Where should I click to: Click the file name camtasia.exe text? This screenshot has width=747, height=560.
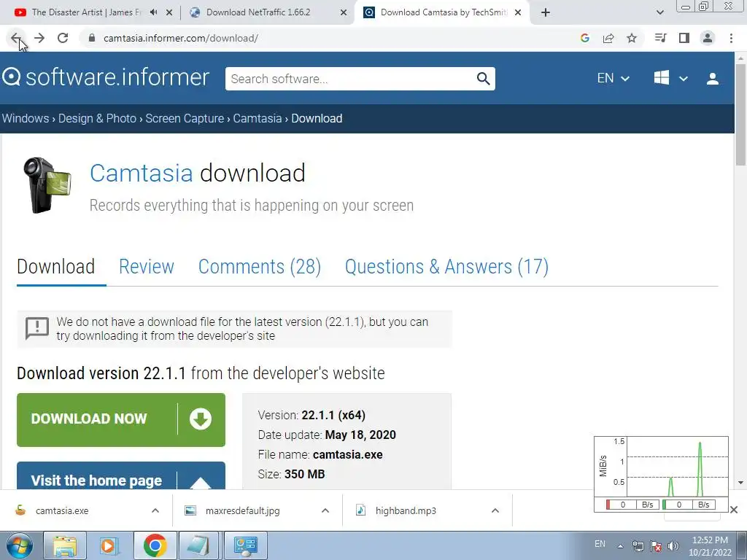pos(348,454)
